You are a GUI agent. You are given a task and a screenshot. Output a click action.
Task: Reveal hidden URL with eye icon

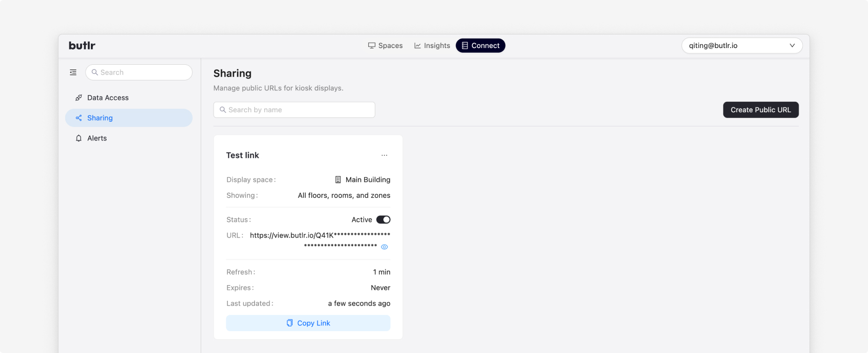384,247
